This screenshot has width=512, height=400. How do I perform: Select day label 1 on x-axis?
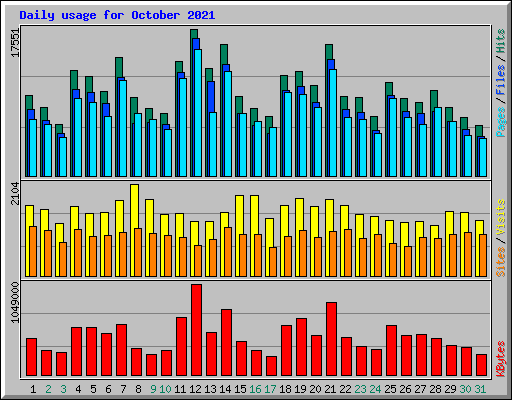tap(33, 389)
